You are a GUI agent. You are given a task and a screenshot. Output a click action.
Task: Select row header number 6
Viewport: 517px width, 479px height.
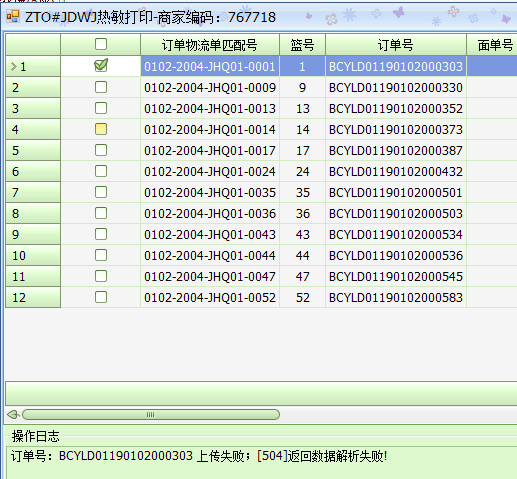click(33, 172)
